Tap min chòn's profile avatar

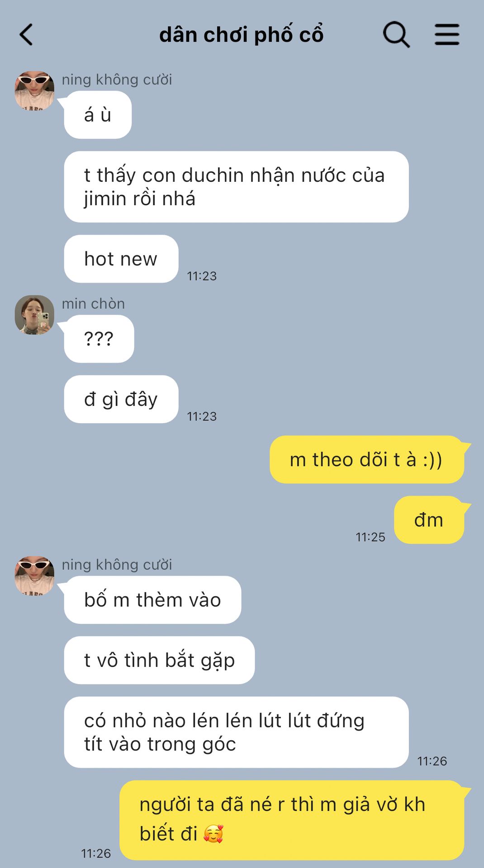pos(34,315)
